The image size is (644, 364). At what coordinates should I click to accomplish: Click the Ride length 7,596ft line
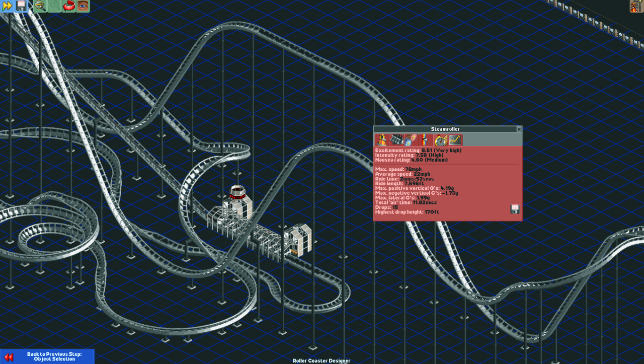(400, 183)
